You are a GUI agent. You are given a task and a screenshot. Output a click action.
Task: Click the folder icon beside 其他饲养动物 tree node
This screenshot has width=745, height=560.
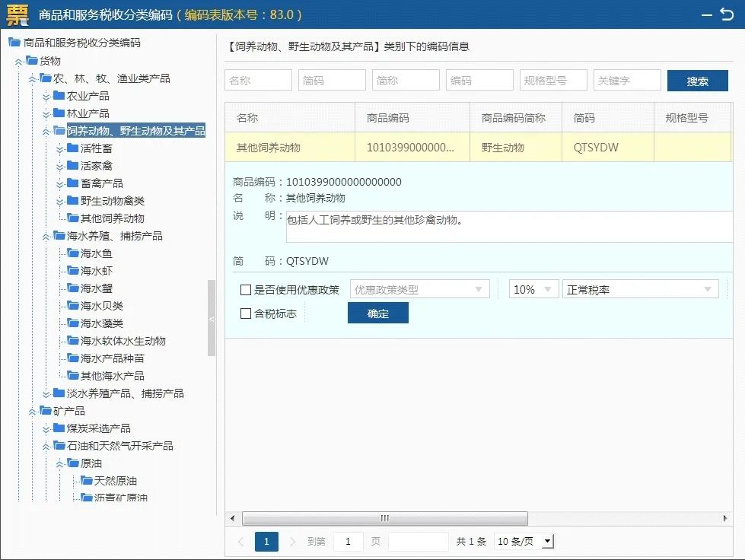coord(73,218)
